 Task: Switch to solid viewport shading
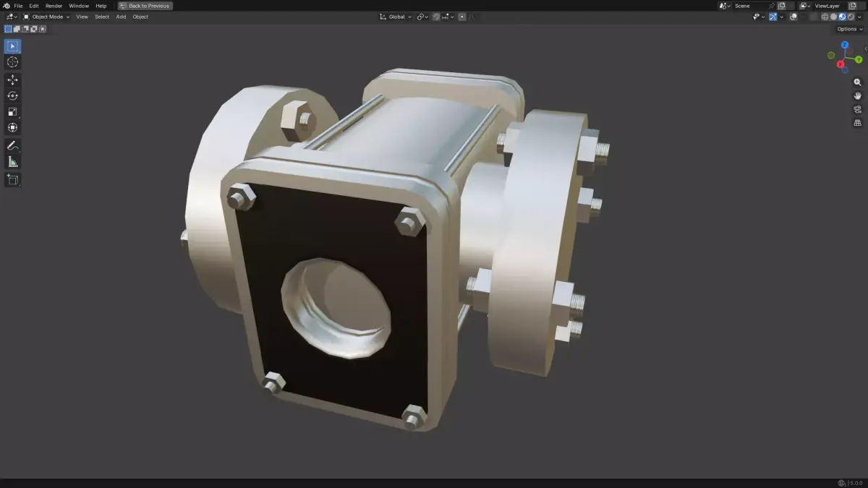[834, 17]
